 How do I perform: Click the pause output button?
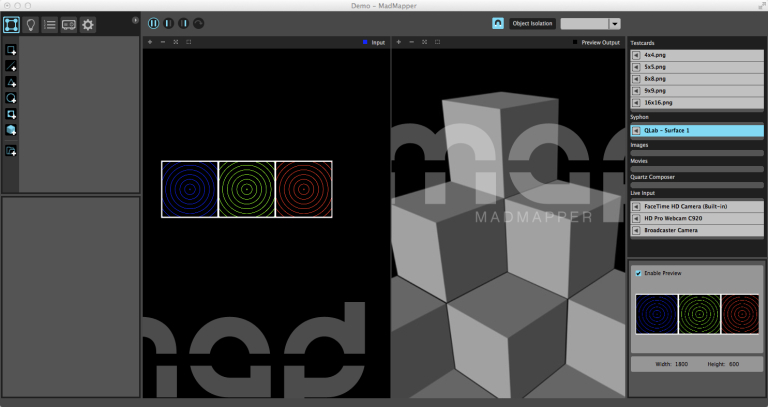pos(154,23)
